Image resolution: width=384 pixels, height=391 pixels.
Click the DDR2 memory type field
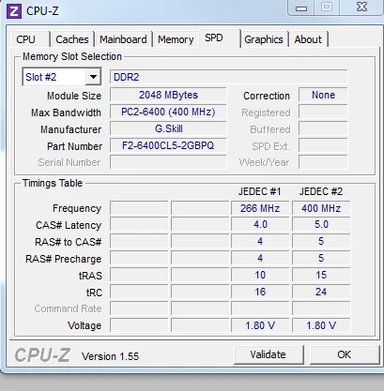pos(229,77)
